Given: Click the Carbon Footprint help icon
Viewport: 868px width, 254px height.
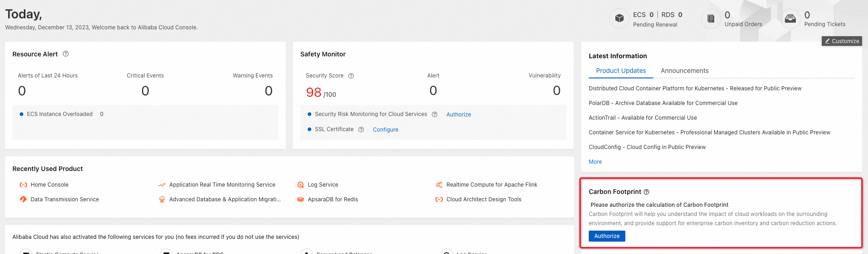Looking at the screenshot, I should coord(646,192).
